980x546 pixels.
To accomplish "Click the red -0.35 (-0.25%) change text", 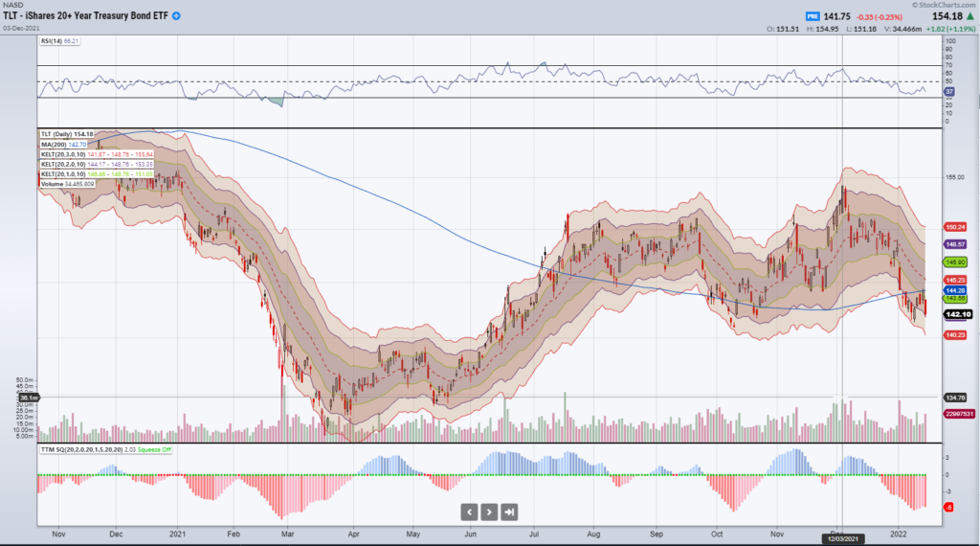I will click(x=880, y=17).
